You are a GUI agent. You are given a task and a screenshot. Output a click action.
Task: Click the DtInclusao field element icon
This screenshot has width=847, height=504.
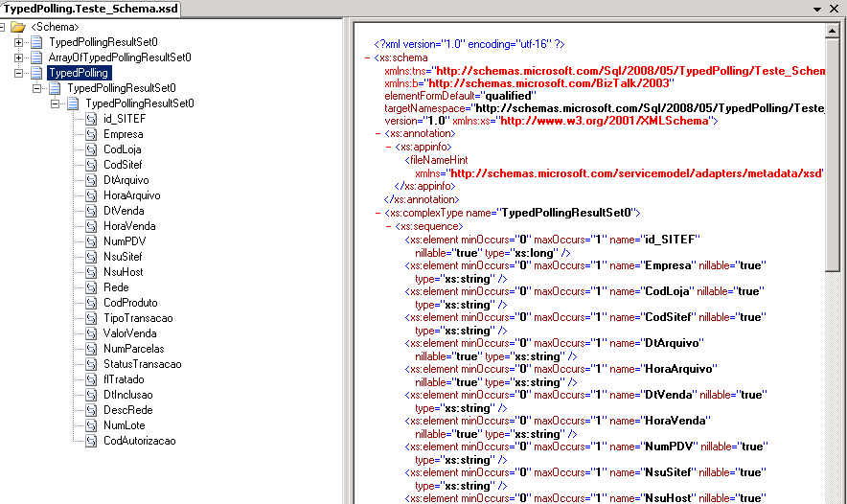pos(91,395)
